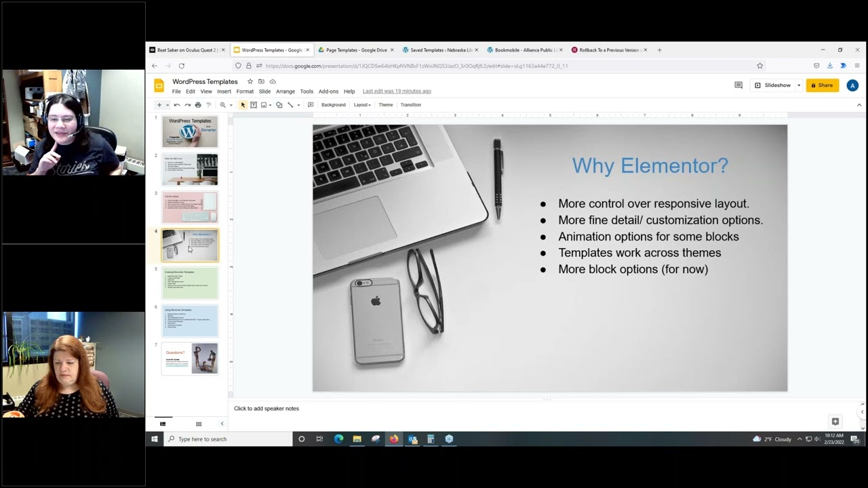Image resolution: width=868 pixels, height=488 pixels.
Task: Open the Slide menu
Action: [x=264, y=91]
